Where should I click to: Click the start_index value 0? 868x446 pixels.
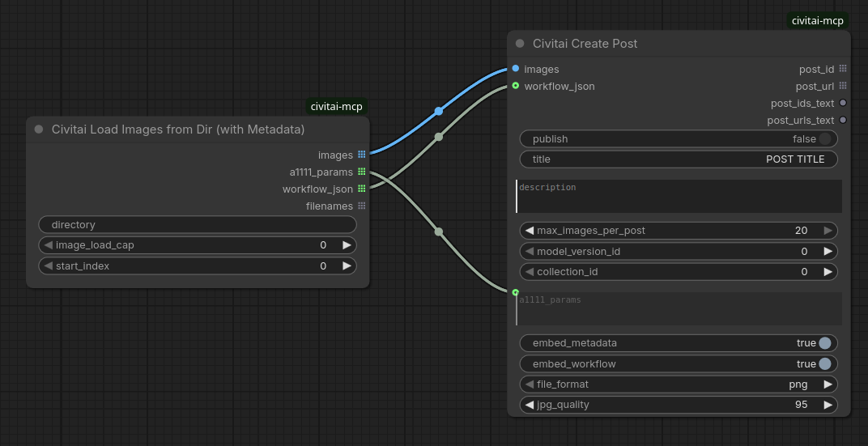coord(323,266)
